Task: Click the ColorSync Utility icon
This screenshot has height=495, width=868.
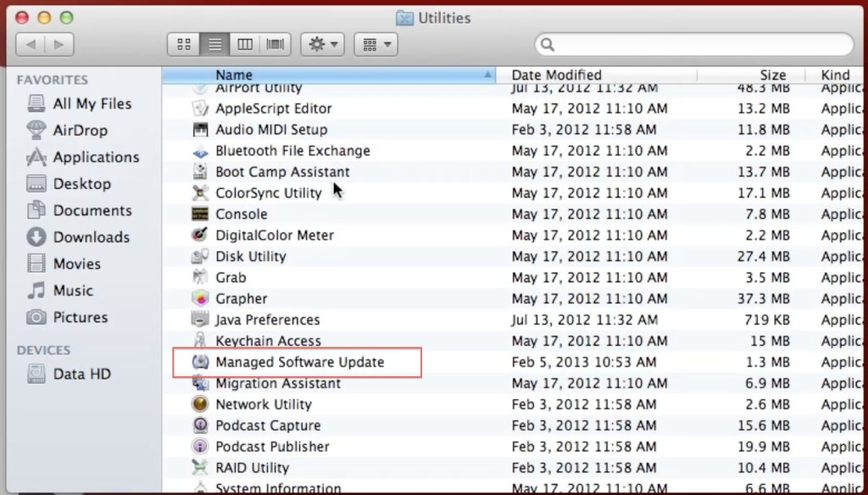Action: [200, 192]
